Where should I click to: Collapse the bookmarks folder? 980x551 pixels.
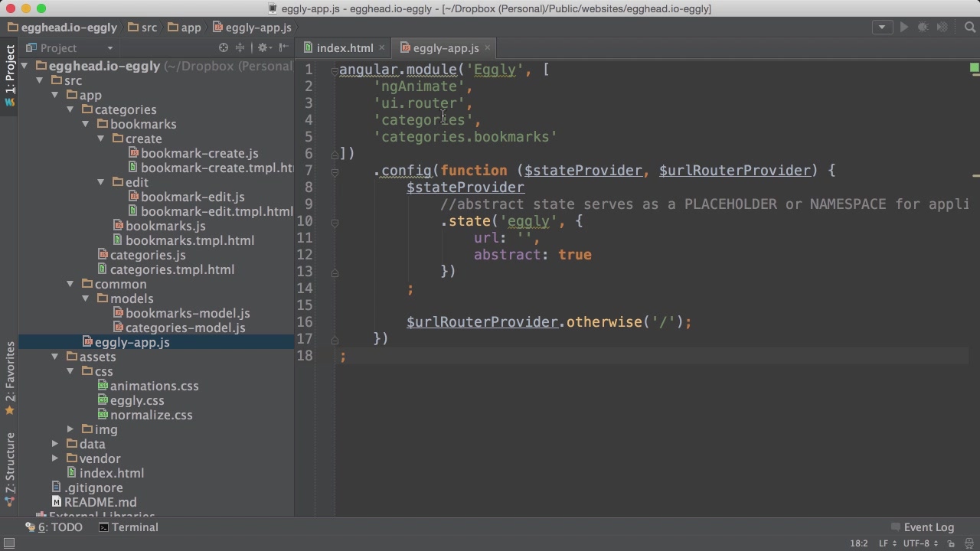(x=86, y=124)
